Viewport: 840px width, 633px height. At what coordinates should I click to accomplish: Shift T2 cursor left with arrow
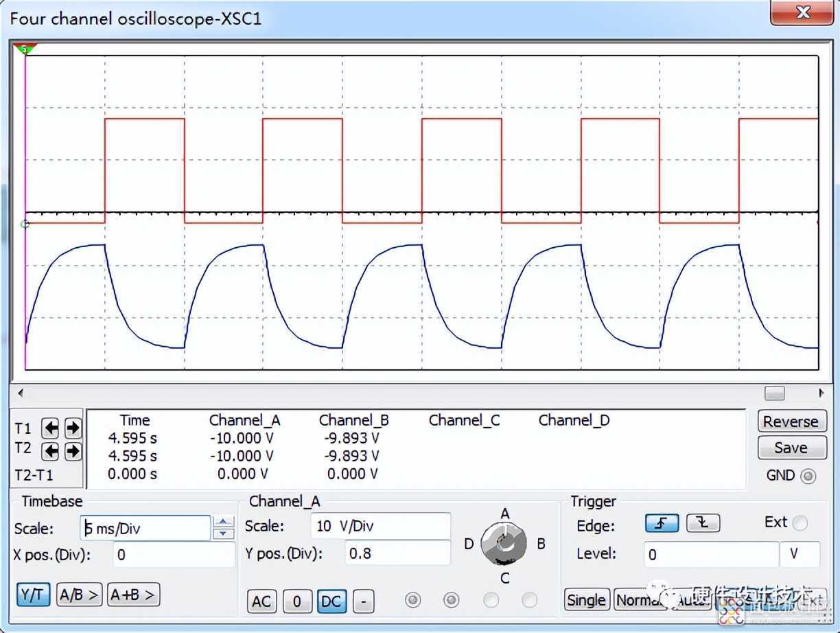50,451
